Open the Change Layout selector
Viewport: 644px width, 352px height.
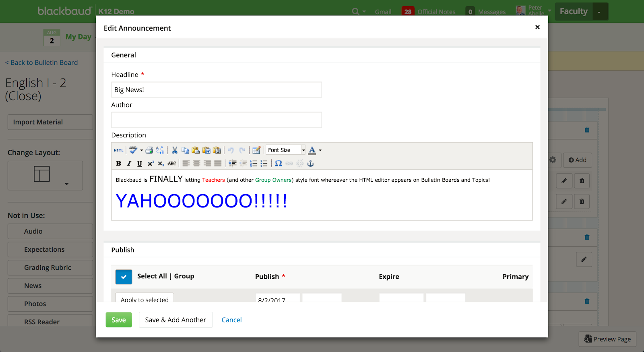coord(45,176)
